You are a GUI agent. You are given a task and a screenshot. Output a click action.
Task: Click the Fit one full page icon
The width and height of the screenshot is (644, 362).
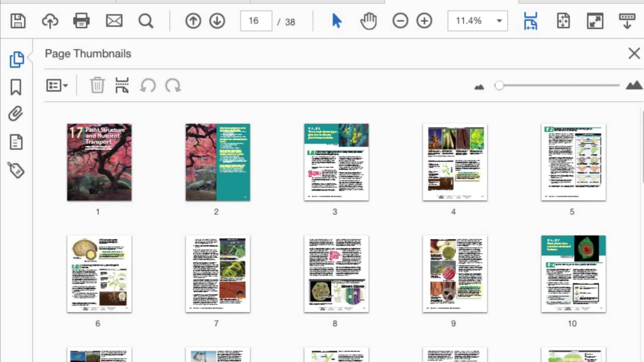pos(563,21)
